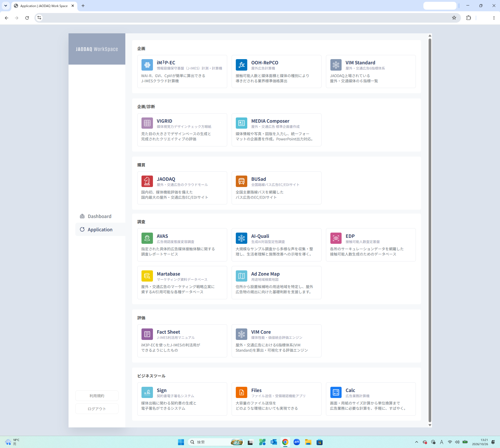Show hidden system tray icons
500x448 pixels.
416,442
